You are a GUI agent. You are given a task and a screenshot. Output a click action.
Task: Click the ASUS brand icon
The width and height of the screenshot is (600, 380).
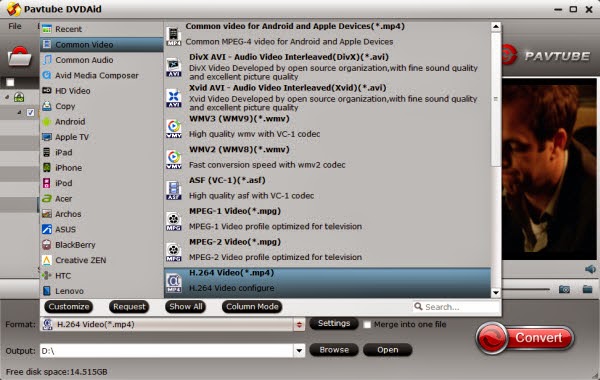[47, 229]
